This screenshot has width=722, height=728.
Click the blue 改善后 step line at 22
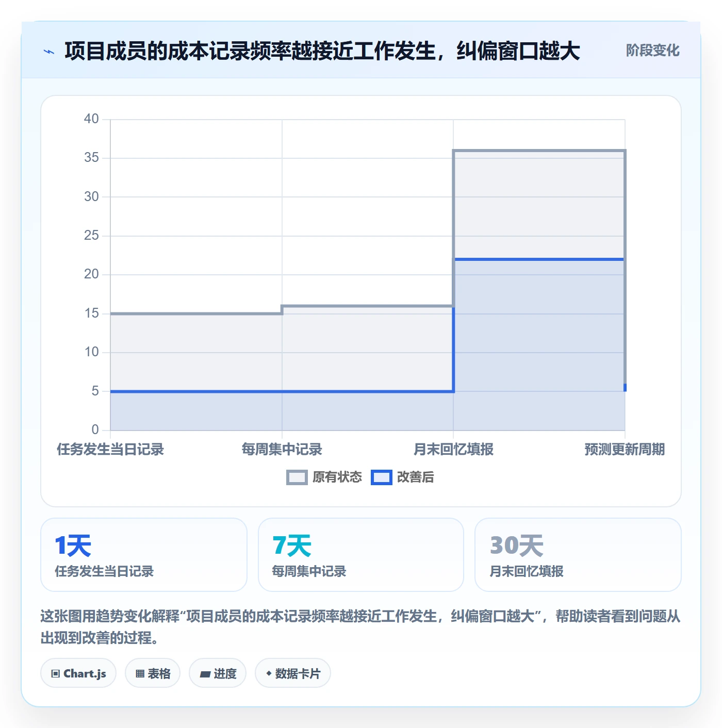coord(539,259)
